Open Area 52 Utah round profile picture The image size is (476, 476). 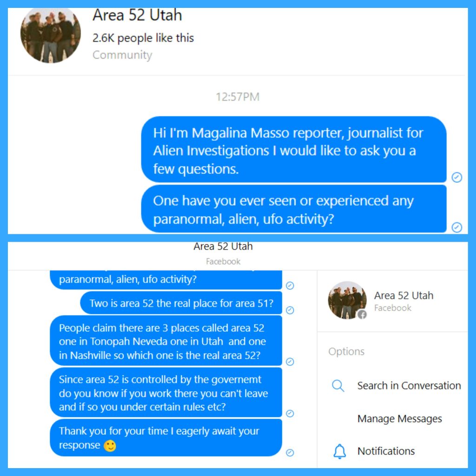(51, 35)
